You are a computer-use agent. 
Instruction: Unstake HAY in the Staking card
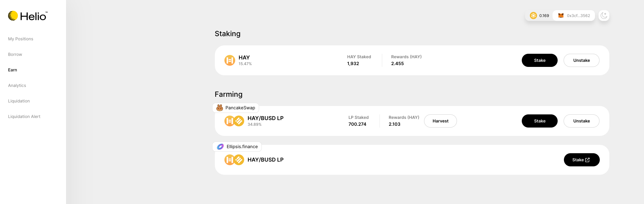pos(582,60)
